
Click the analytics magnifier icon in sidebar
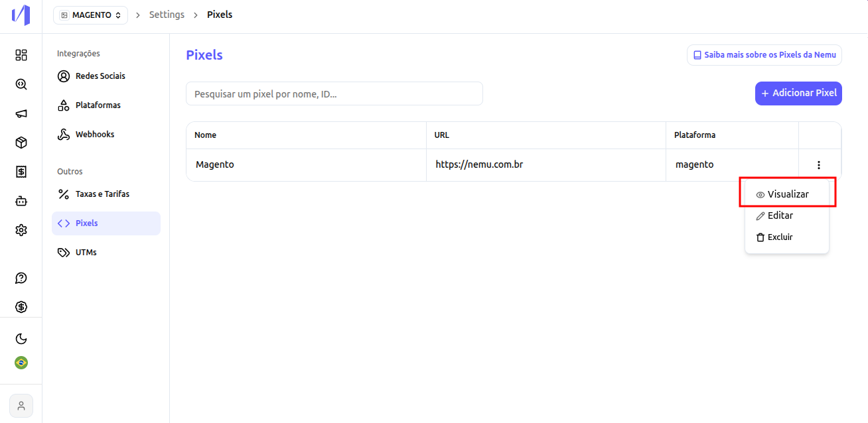click(21, 84)
